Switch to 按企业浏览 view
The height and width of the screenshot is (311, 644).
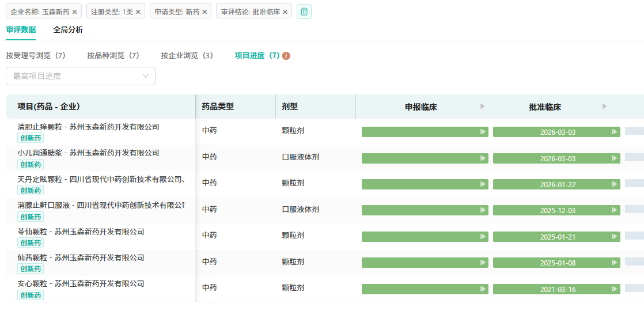[187, 56]
